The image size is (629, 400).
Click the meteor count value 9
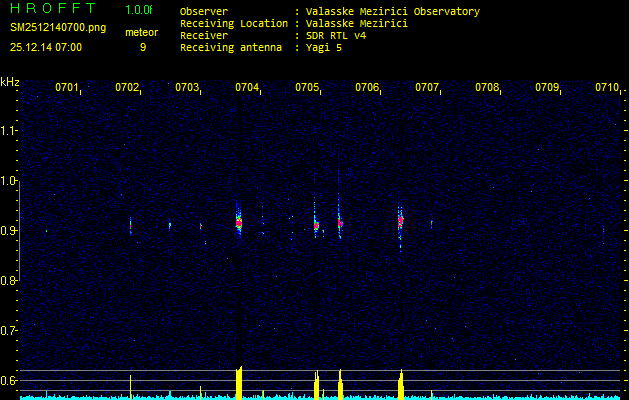[x=142, y=47]
